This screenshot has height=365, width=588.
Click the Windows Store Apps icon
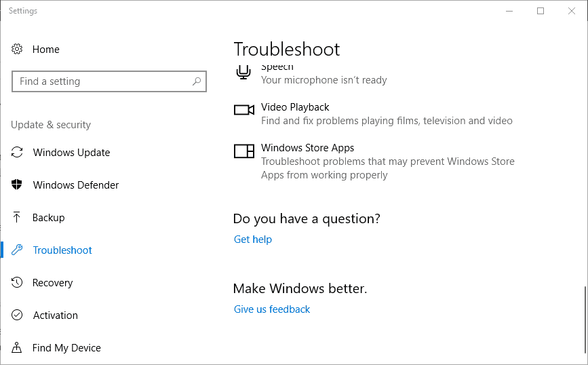pyautogui.click(x=244, y=151)
